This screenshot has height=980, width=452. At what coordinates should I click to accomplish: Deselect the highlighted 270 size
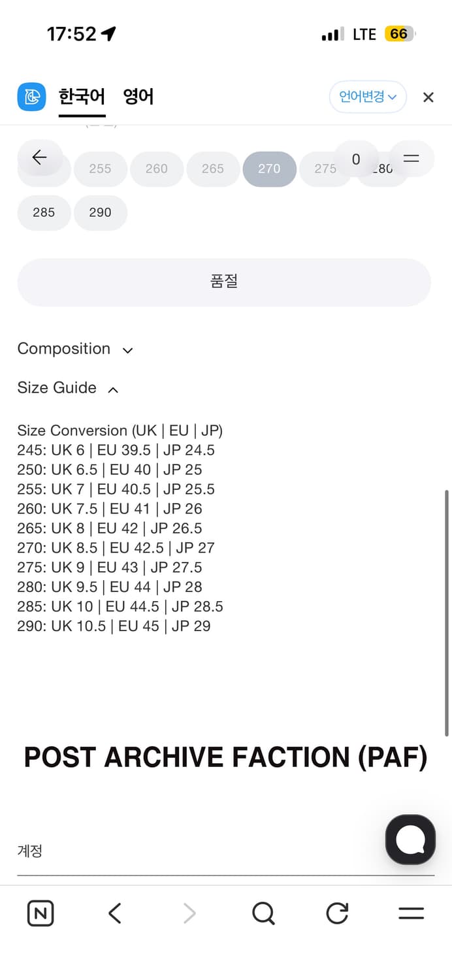pos(269,169)
